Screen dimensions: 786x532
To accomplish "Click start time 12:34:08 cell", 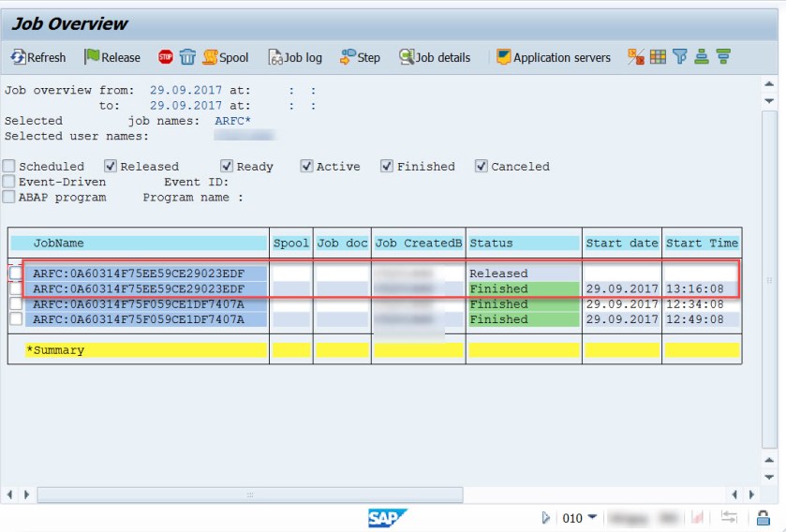I will (x=702, y=304).
